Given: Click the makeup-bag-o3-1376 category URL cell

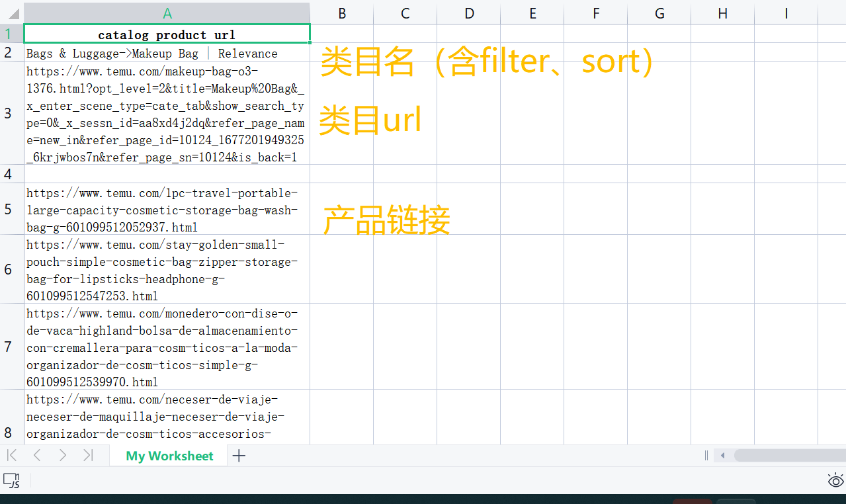Looking at the screenshot, I should tap(167, 113).
